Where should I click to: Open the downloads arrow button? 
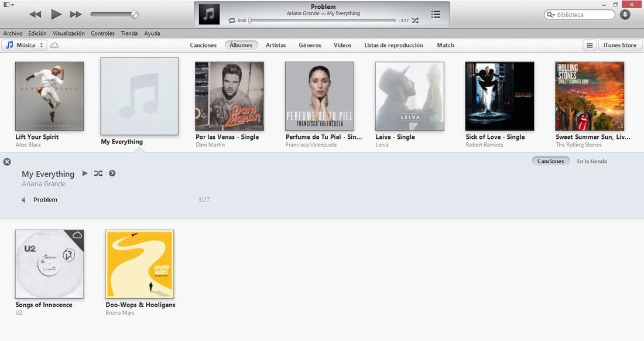click(625, 15)
